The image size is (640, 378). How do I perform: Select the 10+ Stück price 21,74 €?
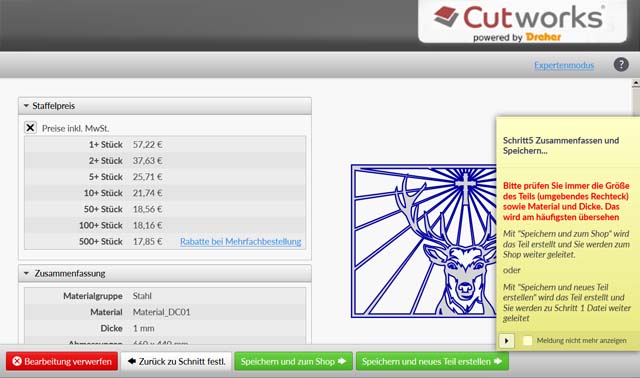147,193
